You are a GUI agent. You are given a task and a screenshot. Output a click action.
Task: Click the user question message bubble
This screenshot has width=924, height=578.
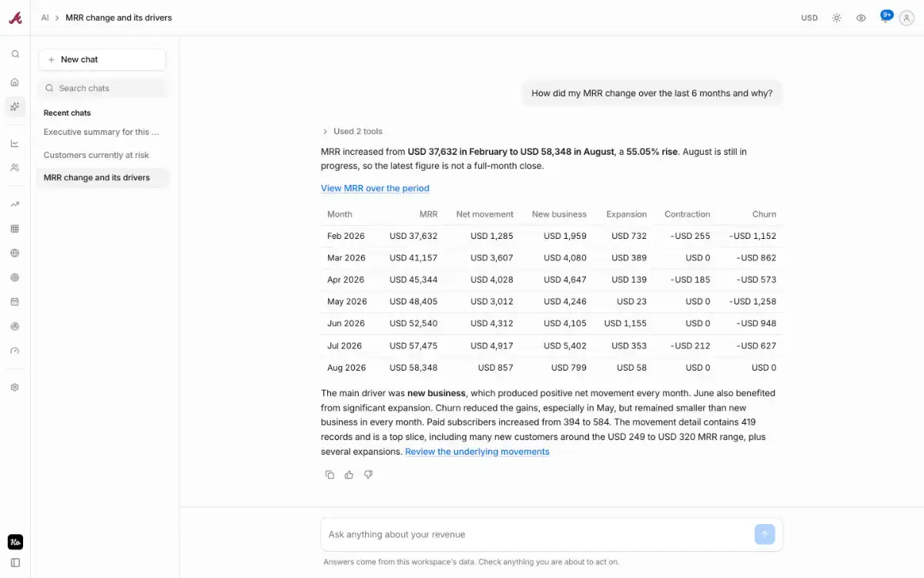coord(651,93)
